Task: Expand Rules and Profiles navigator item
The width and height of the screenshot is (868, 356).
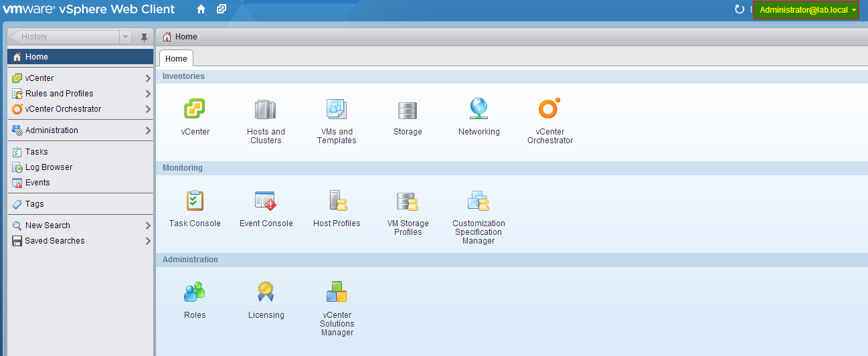Action: point(148,94)
